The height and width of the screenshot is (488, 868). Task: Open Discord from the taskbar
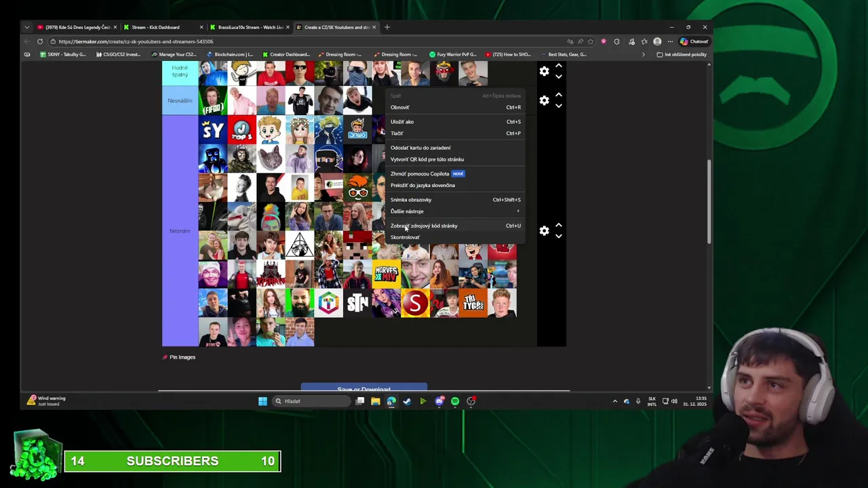(x=439, y=401)
